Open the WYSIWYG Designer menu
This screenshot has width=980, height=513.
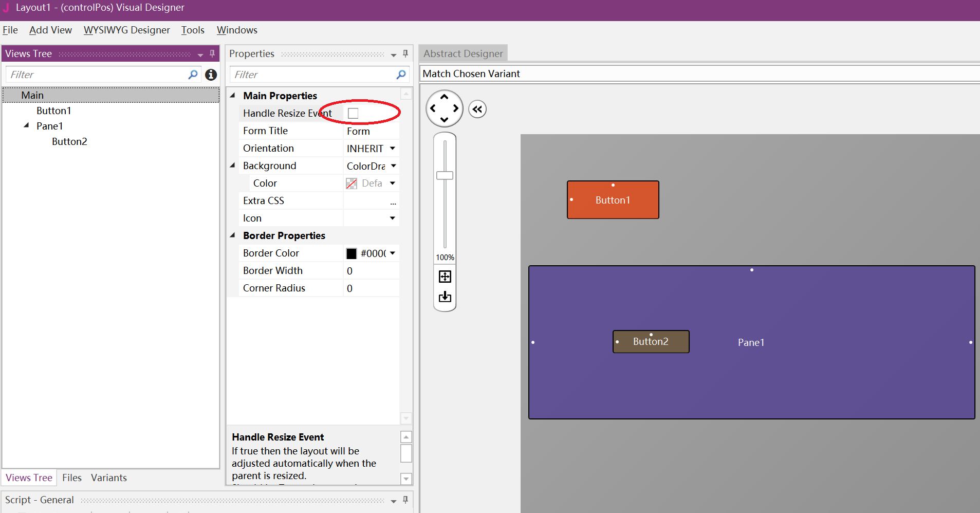tap(127, 30)
